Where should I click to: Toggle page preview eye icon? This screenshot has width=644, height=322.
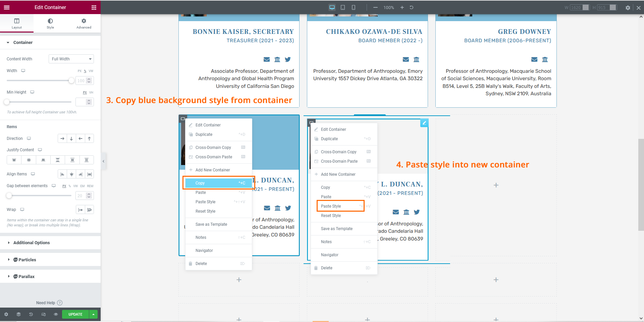[x=56, y=314]
